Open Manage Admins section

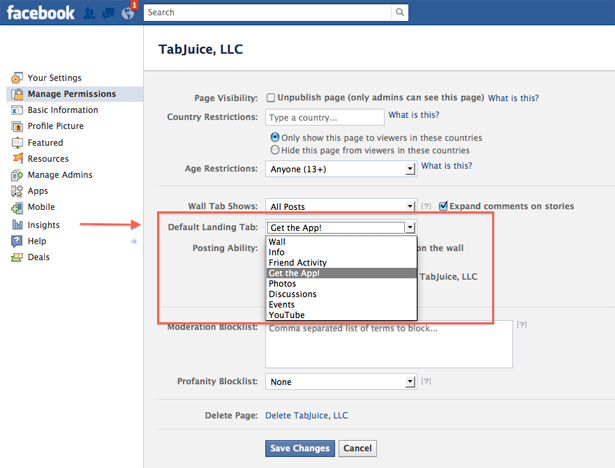pos(60,175)
